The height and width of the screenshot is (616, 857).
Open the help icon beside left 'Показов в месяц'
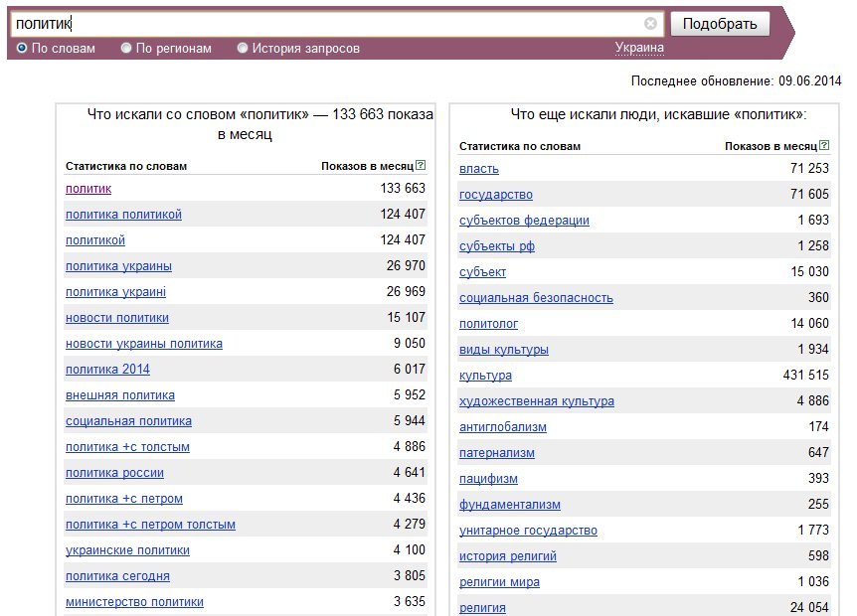tap(421, 165)
